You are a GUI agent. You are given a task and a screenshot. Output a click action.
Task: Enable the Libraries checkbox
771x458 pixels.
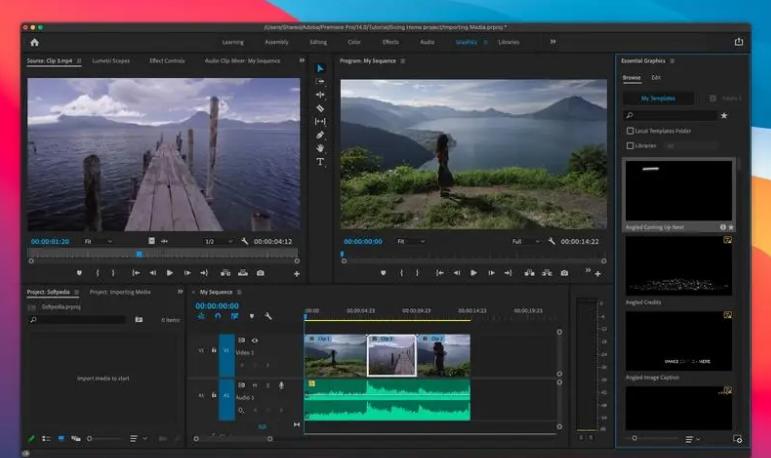[x=629, y=145]
